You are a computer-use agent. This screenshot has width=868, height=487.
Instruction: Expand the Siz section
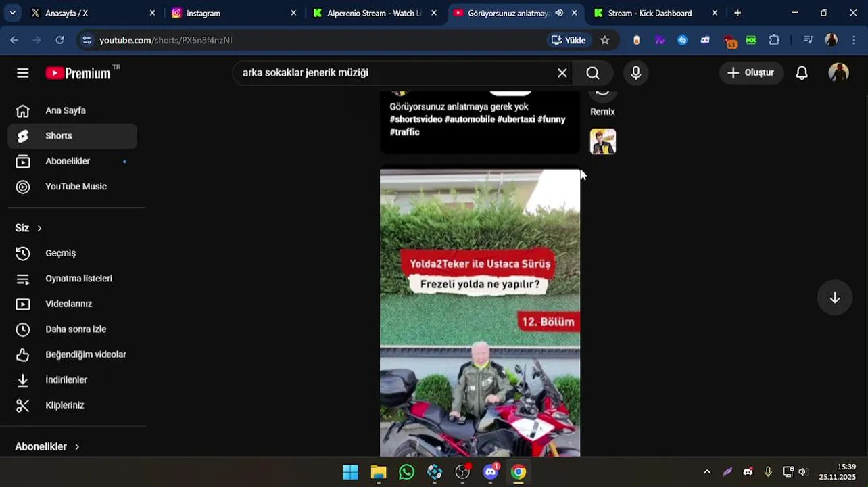[29, 228]
